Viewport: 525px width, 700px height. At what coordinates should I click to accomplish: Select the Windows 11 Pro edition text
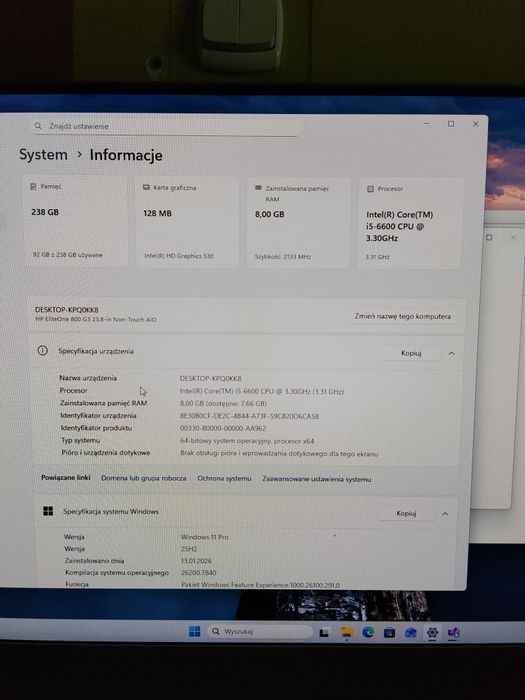pyautogui.click(x=204, y=537)
